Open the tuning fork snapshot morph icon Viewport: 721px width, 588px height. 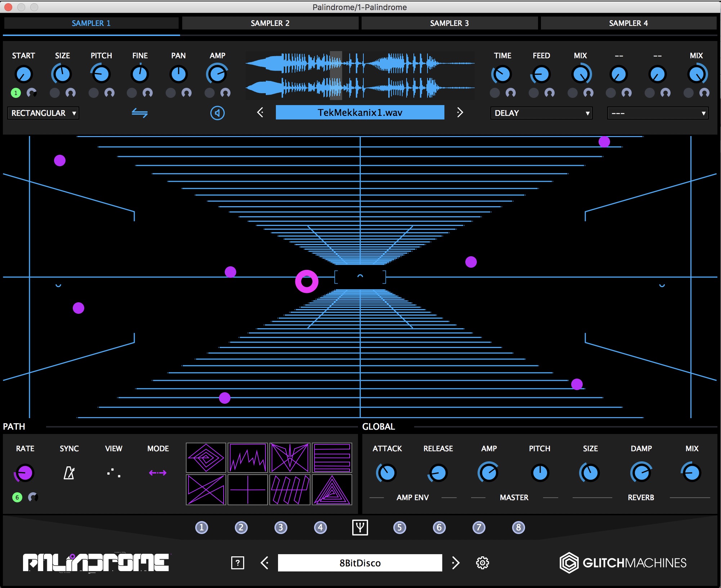(x=360, y=528)
